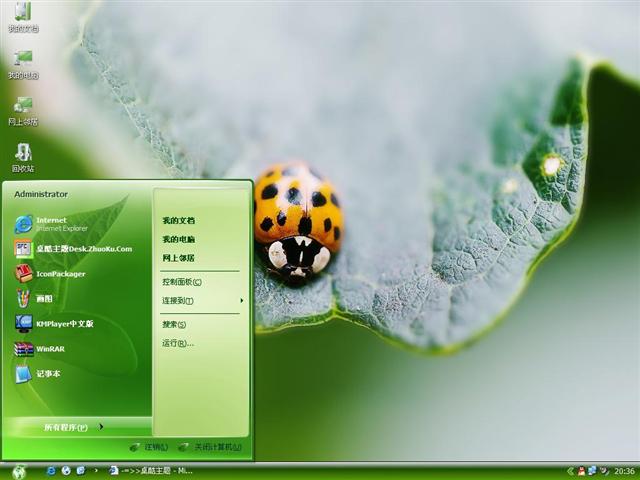Click the tray icon beside the clock

click(604, 471)
